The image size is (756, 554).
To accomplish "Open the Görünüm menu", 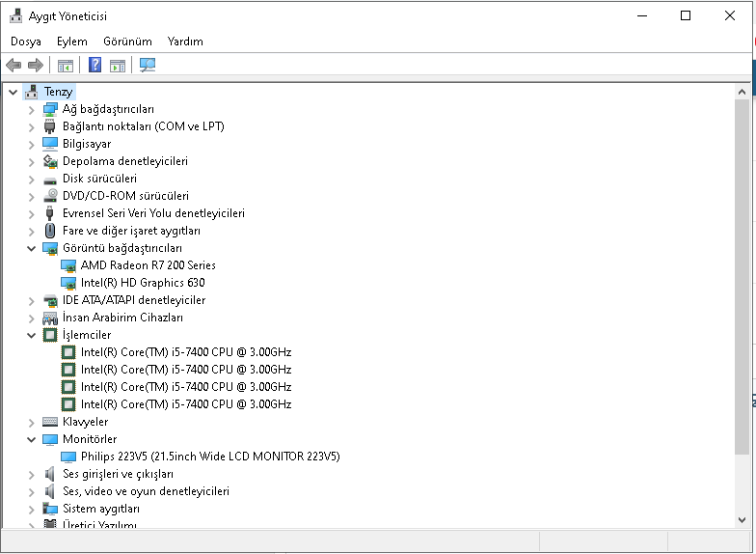I will (127, 42).
